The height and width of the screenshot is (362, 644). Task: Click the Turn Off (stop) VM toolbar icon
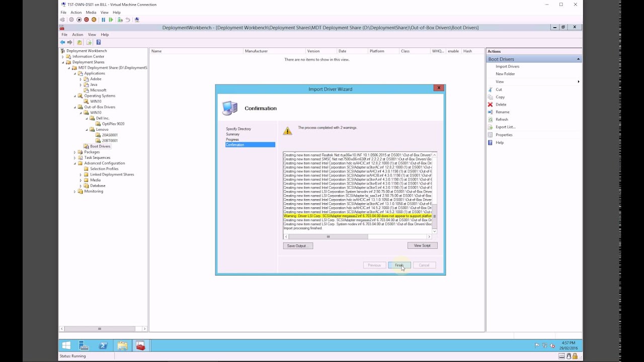[x=79, y=20]
